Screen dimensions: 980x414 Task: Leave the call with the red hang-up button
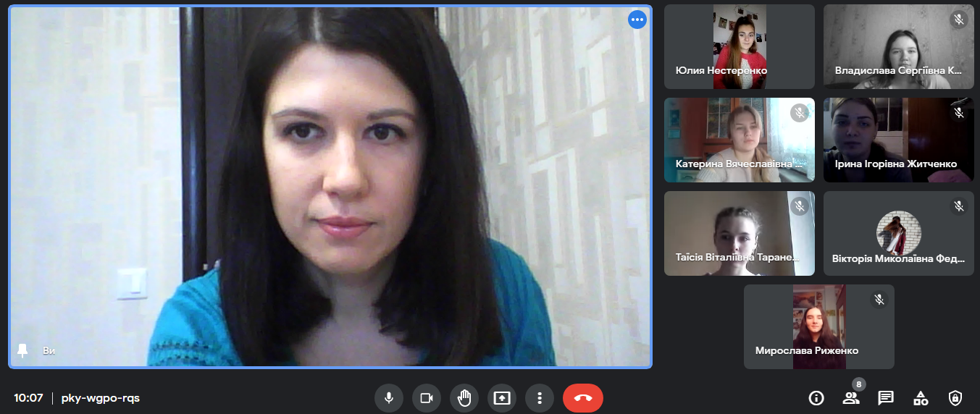point(583,398)
